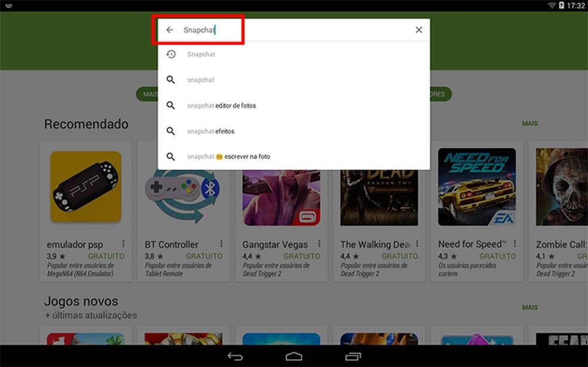Click the 'BT Controller' title text
The image size is (588, 367).
(171, 244)
